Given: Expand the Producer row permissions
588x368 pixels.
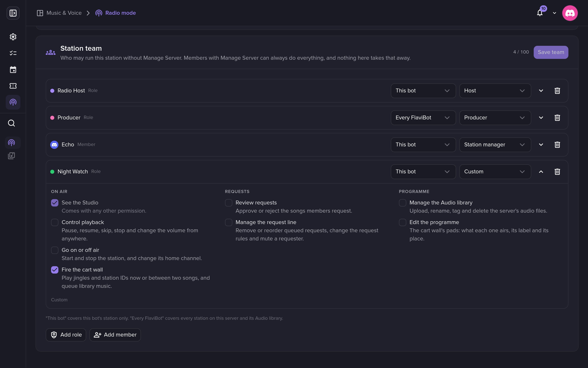Looking at the screenshot, I should click(x=541, y=118).
